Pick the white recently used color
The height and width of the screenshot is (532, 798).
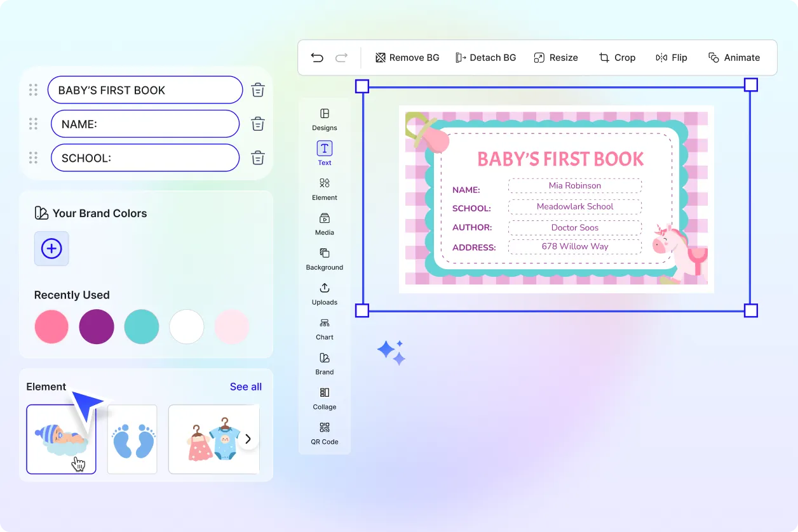[x=187, y=327]
